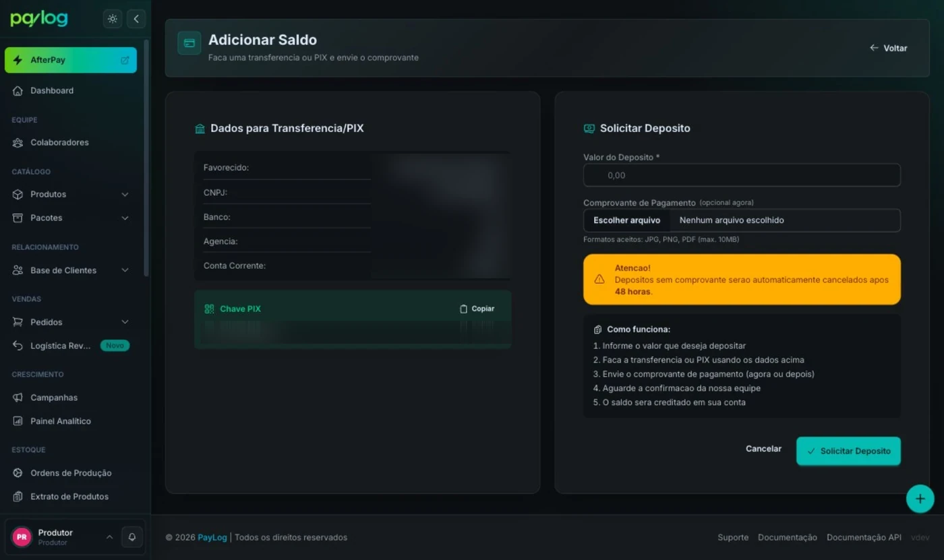Click the AfterPay lightning bolt icon
This screenshot has width=944, height=560.
coord(18,60)
